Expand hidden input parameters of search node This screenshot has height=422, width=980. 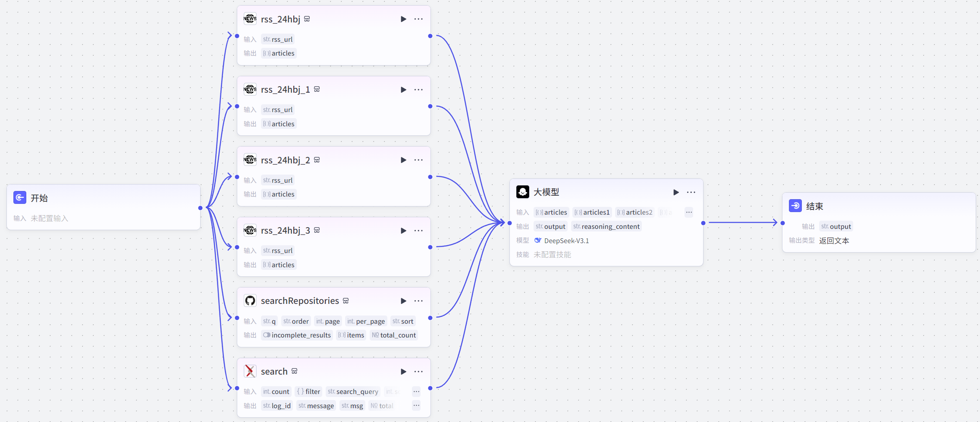pos(416,391)
